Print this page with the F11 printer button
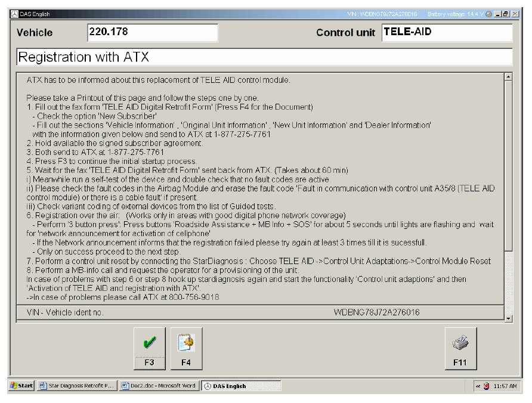532x403 pixels. (460, 348)
